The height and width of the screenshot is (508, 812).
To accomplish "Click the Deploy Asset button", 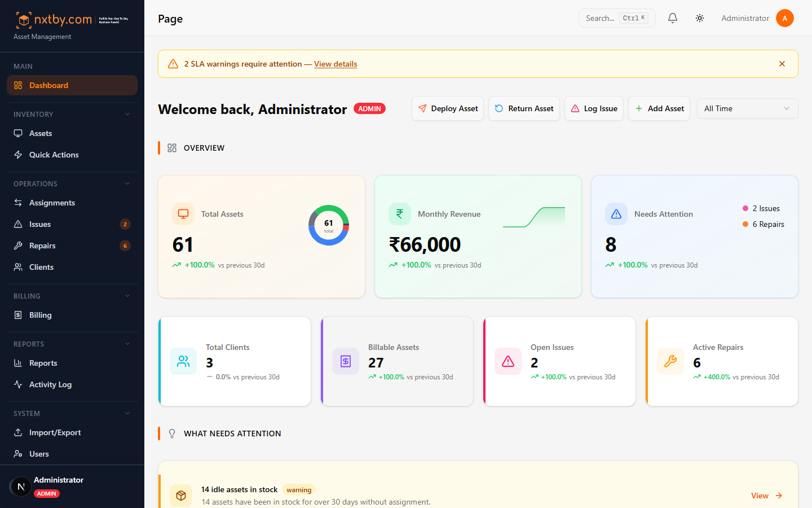I will pos(447,108).
